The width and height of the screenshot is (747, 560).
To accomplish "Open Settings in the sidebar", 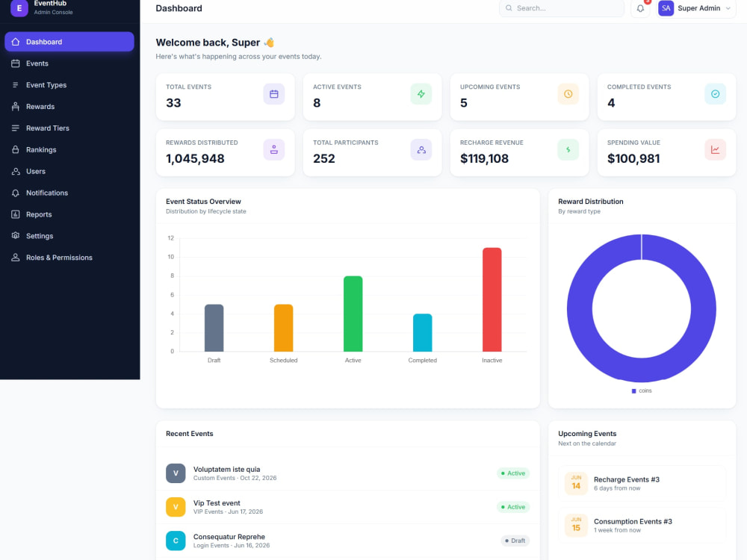I will point(69,236).
